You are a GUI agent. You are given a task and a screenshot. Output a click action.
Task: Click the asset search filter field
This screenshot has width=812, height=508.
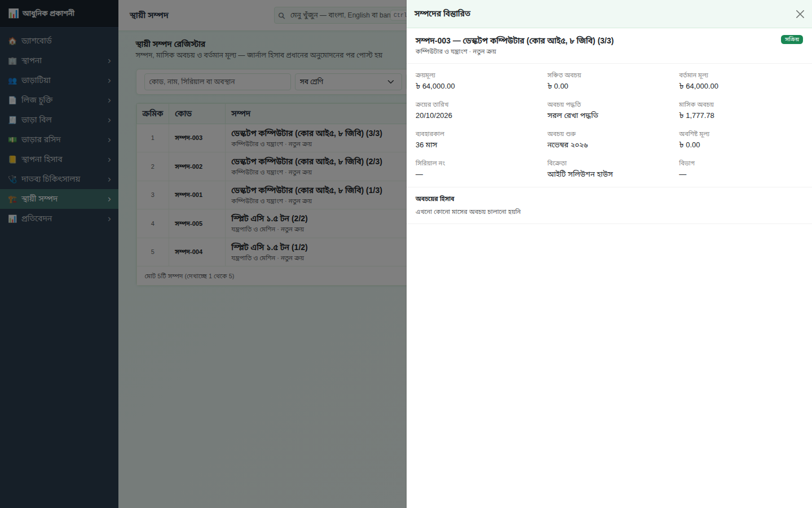[218, 82]
